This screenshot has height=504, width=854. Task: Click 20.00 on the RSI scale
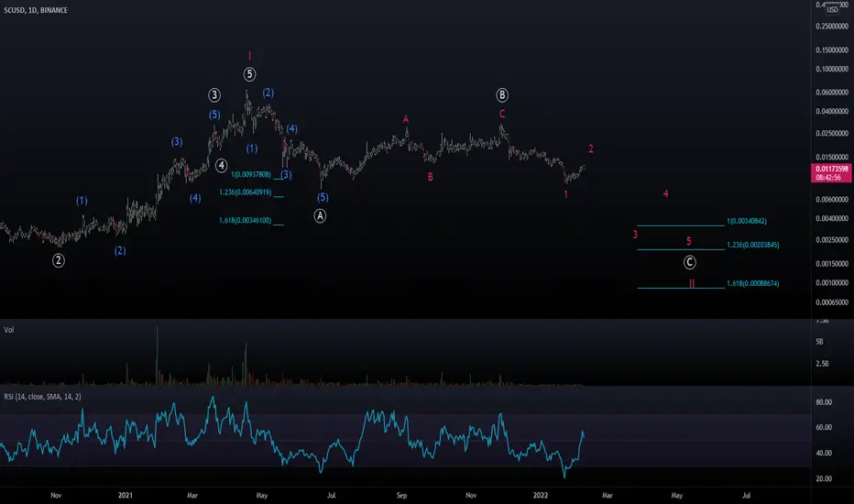point(824,479)
